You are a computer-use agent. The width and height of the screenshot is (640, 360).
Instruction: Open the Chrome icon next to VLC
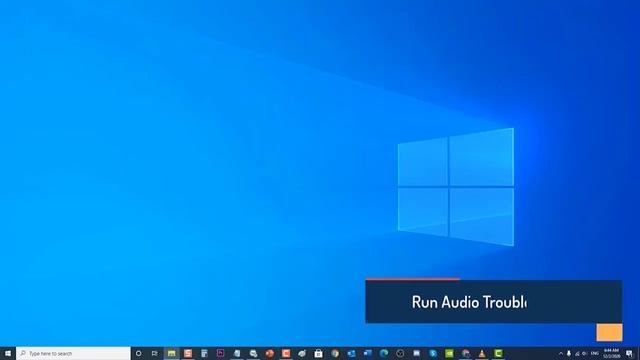[x=466, y=353]
